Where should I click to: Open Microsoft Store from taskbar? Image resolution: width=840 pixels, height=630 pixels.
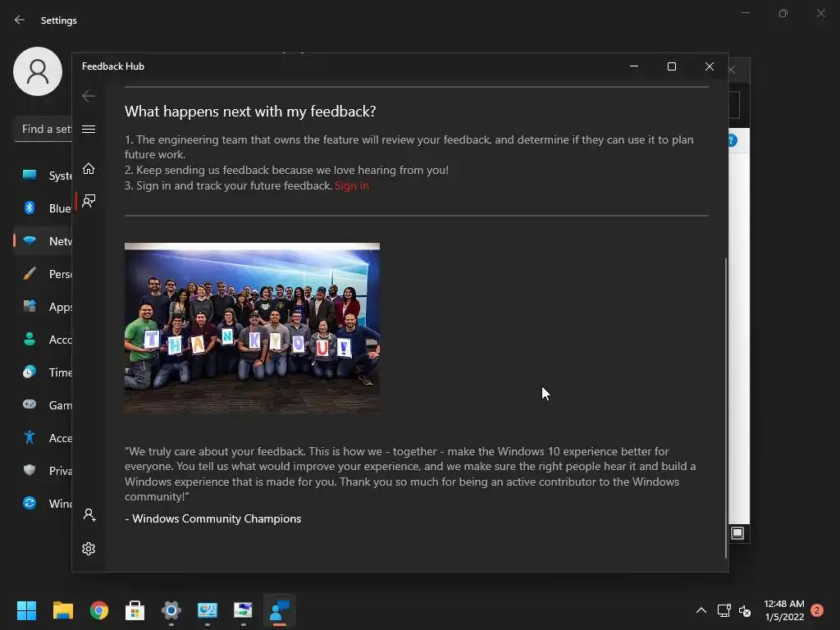135,610
